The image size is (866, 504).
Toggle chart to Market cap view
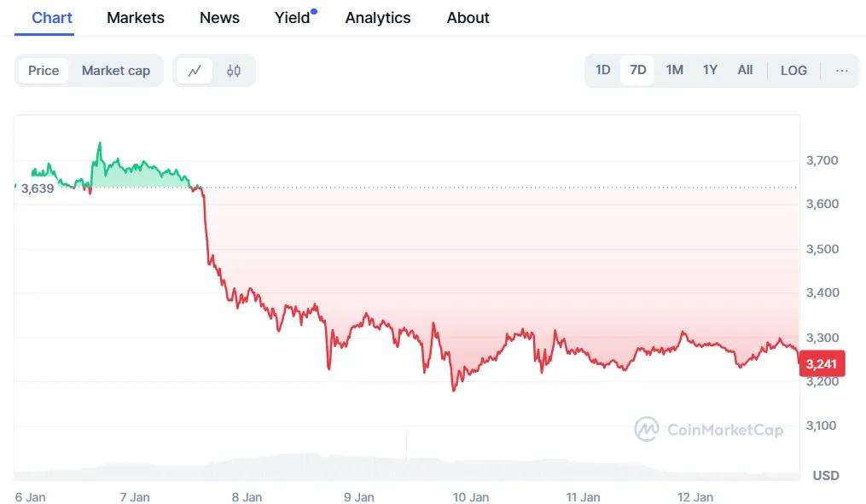(116, 71)
